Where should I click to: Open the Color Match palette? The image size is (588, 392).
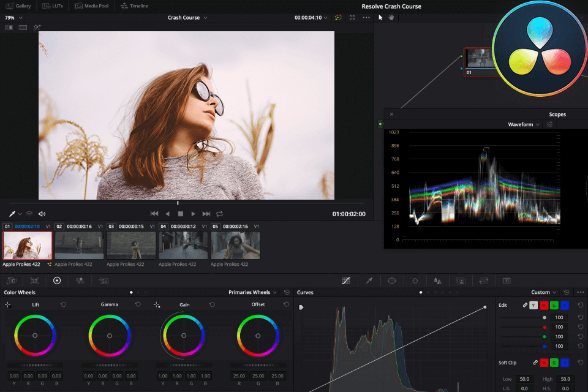coord(34,281)
